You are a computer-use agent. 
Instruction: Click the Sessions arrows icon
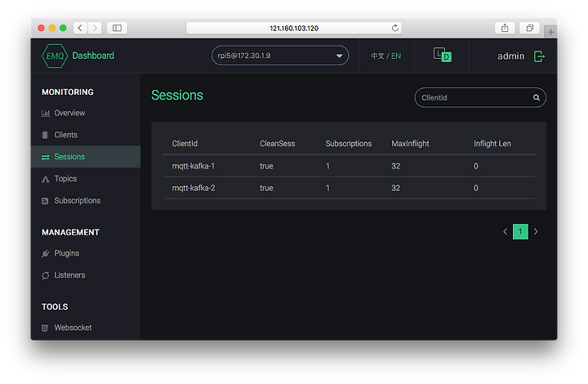[46, 157]
